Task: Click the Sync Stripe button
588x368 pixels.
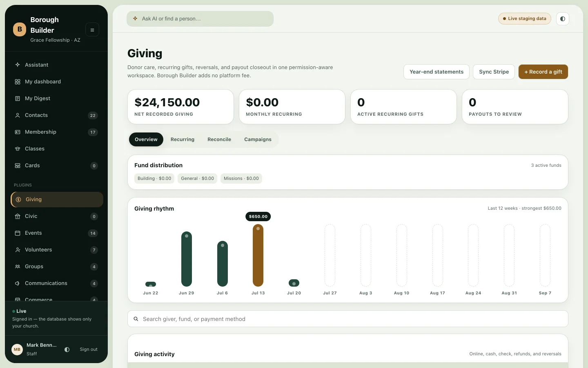Action: 494,72
